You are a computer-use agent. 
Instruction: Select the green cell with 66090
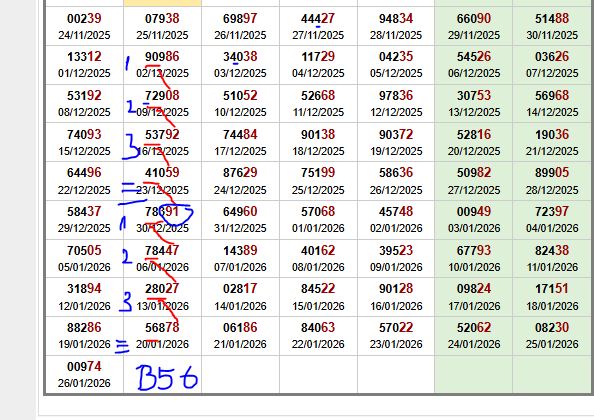(474, 26)
